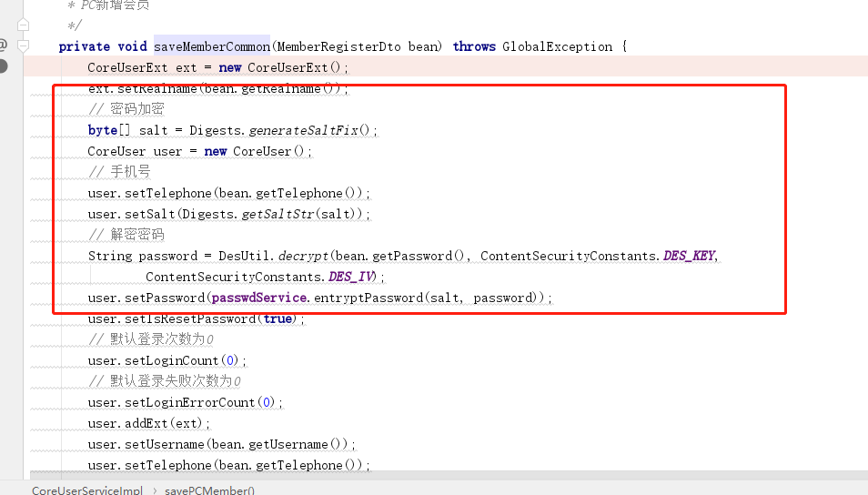This screenshot has height=495, width=868.
Task: Click the DesUtil class reference
Action: pyautogui.click(x=244, y=256)
